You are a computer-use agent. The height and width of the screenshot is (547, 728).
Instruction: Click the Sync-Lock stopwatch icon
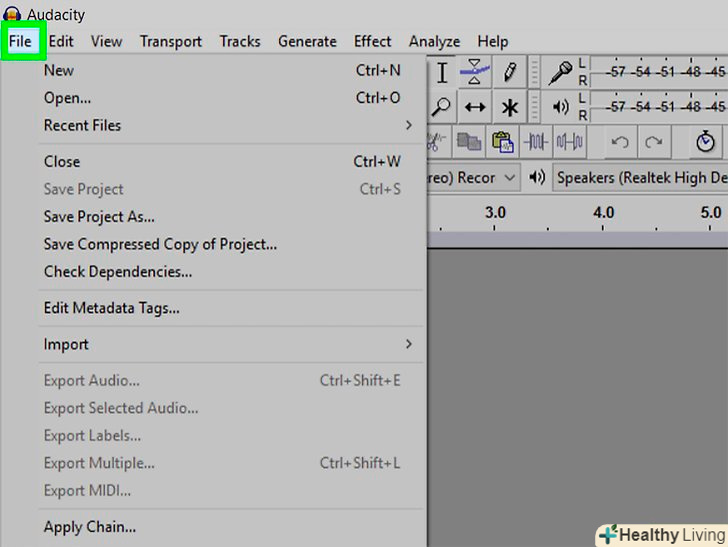[x=705, y=142]
